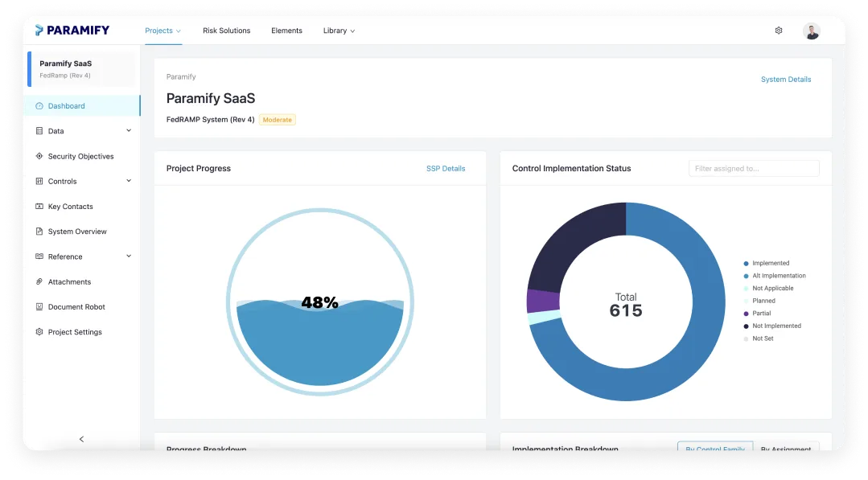This screenshot has width=868, height=480.
Task: Click the SSP Details link
Action: [446, 168]
